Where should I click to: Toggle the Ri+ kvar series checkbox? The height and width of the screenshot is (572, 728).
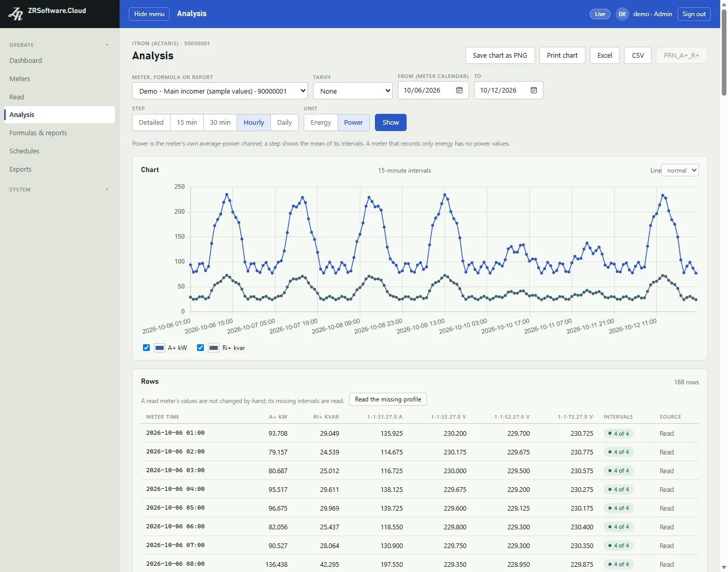(201, 348)
